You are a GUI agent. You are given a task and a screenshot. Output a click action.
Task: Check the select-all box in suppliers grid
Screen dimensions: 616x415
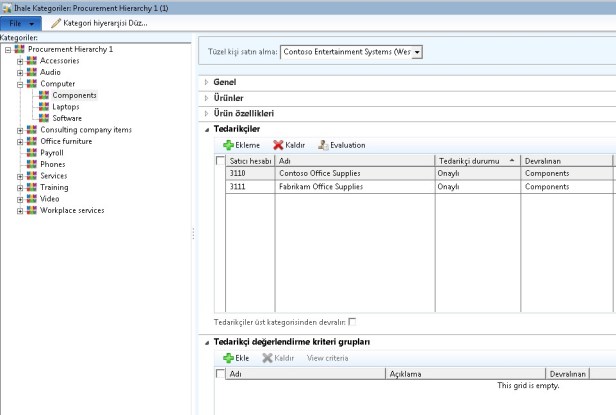point(221,160)
